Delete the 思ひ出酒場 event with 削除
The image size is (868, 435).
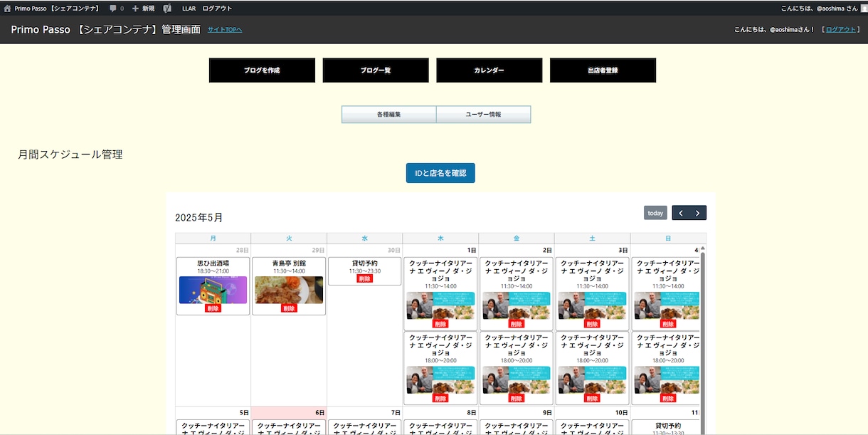pyautogui.click(x=213, y=309)
